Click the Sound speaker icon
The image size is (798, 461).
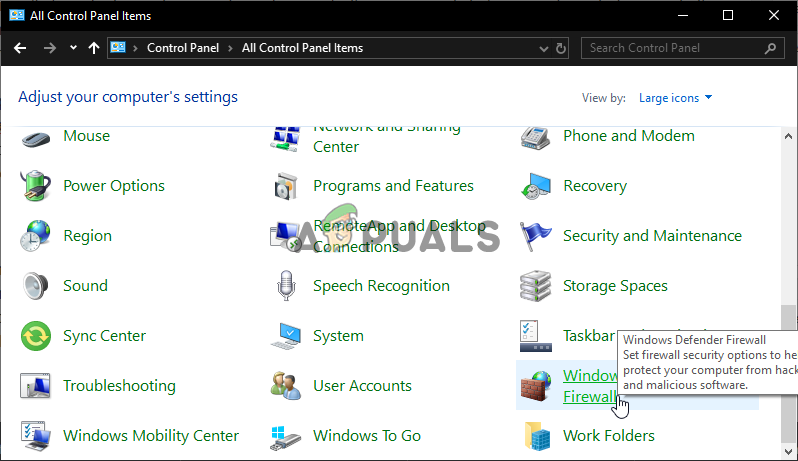(36, 286)
